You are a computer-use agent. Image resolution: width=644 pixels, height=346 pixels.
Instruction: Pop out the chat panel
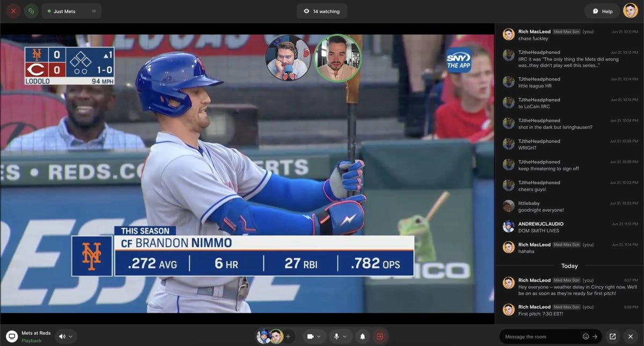pyautogui.click(x=612, y=336)
